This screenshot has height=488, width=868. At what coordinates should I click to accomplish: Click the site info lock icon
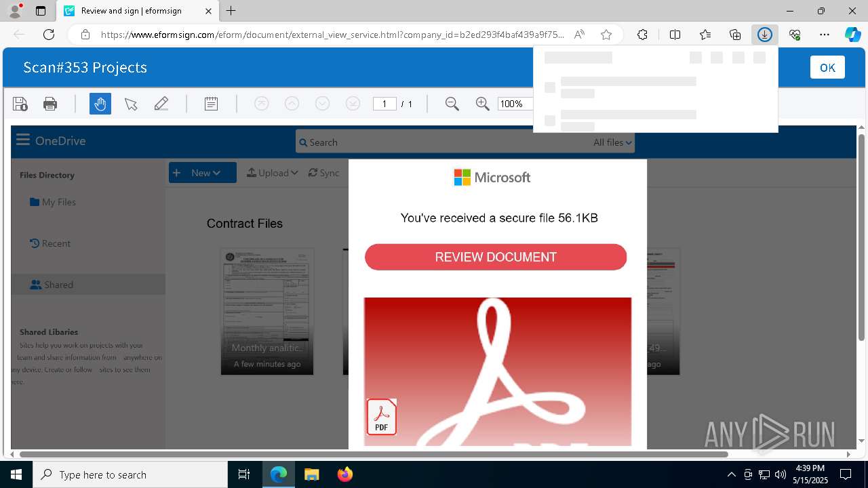(85, 35)
